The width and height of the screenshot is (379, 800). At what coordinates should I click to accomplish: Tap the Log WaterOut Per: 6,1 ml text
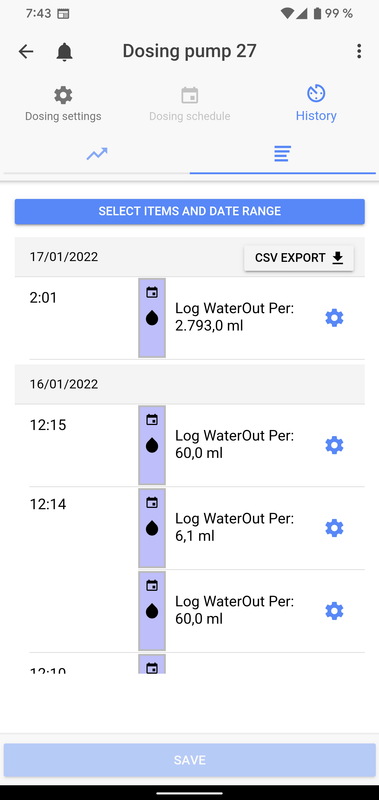pyautogui.click(x=235, y=527)
